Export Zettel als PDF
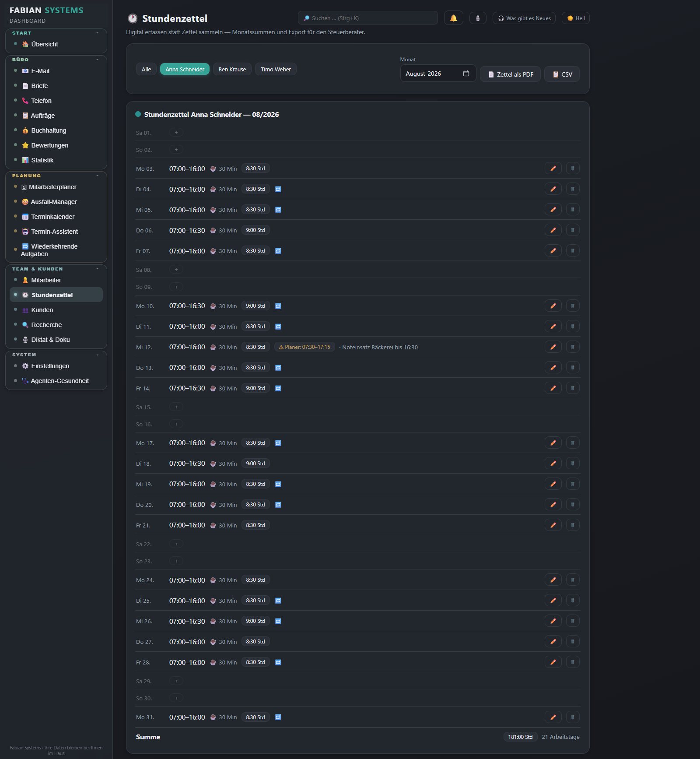Image resolution: width=700 pixels, height=759 pixels. point(510,74)
